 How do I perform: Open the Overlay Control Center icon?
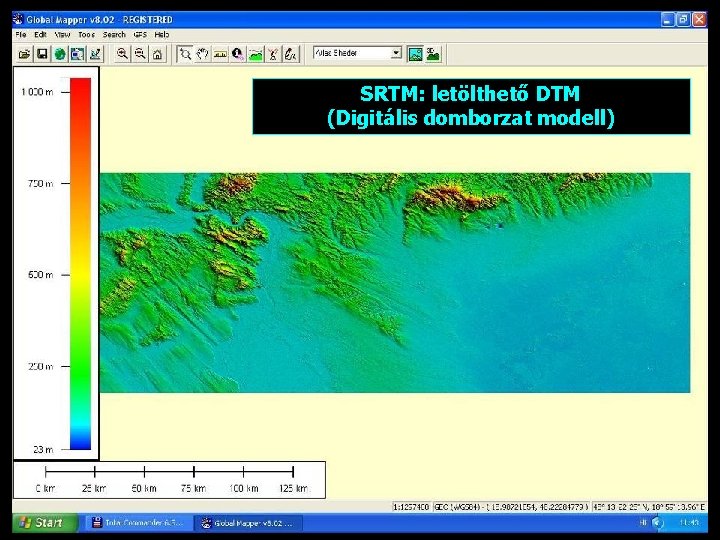tap(77, 54)
